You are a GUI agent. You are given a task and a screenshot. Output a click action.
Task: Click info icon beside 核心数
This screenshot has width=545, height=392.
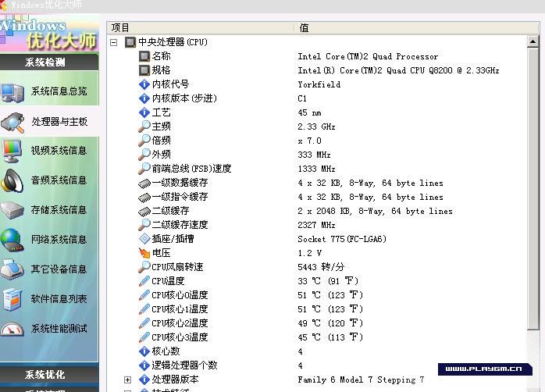click(144, 351)
